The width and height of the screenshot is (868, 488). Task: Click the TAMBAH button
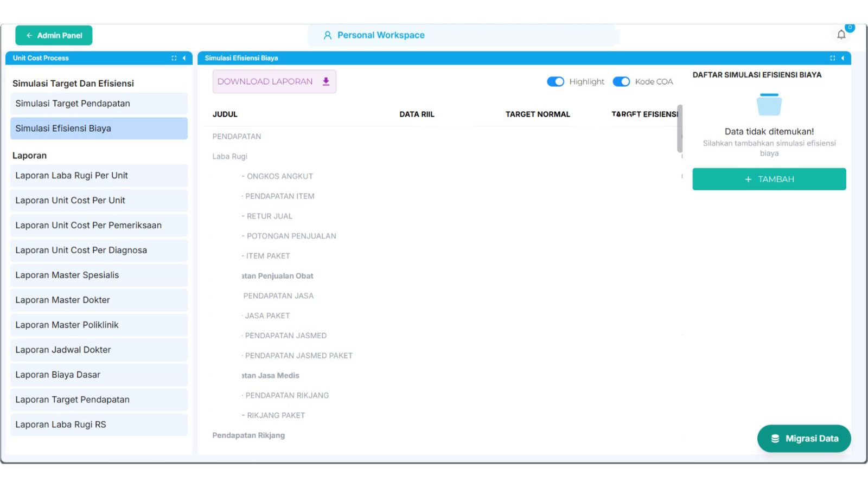[x=769, y=179]
